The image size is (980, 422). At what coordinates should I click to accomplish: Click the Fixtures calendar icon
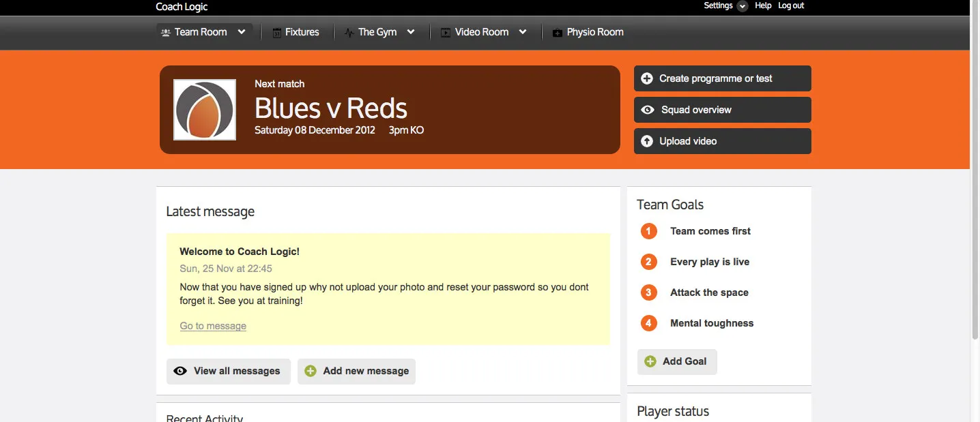pyautogui.click(x=277, y=33)
